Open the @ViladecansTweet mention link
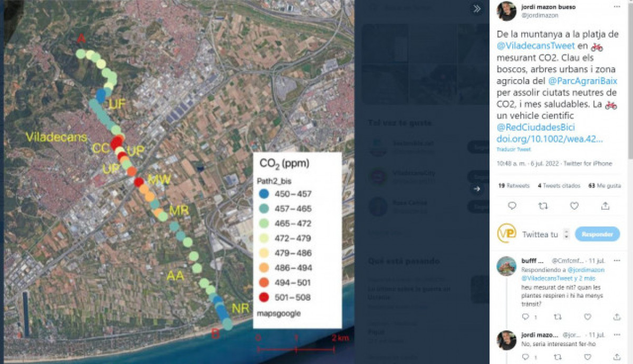Image resolution: width=633 pixels, height=364 pixels. click(x=535, y=45)
